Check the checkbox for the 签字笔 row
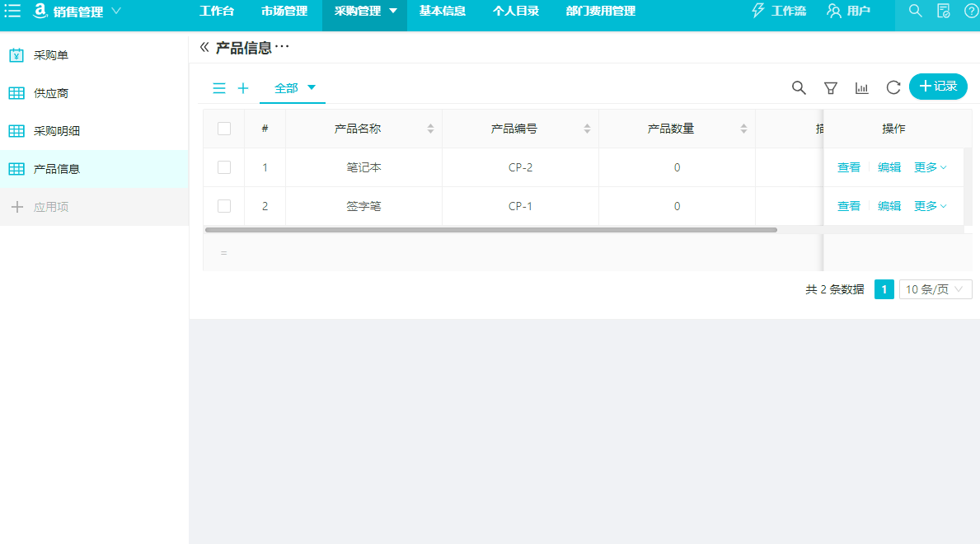This screenshot has height=544, width=980. [x=223, y=205]
